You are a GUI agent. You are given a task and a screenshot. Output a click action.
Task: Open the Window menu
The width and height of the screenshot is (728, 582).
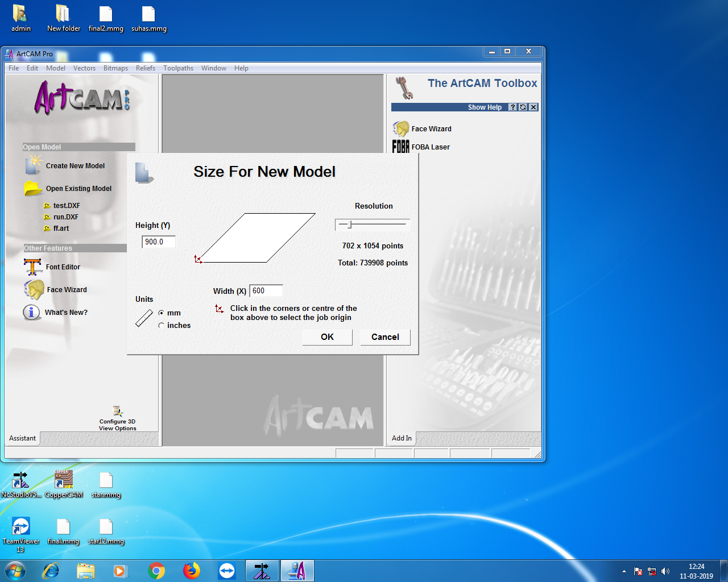214,68
